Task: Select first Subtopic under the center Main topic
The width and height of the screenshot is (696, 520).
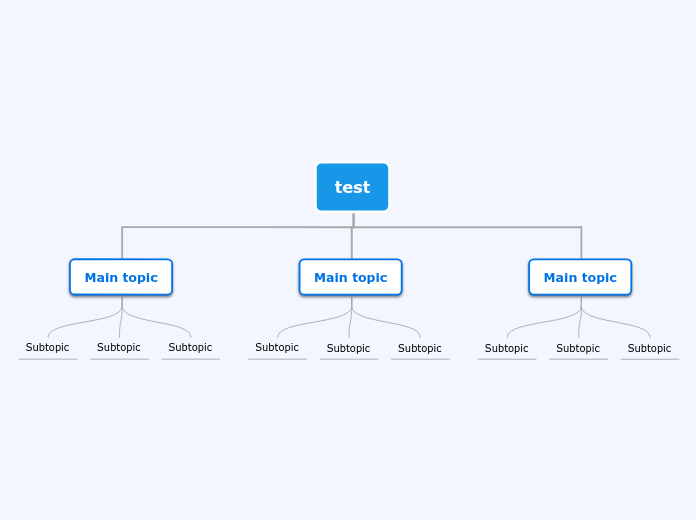Action: (x=277, y=348)
